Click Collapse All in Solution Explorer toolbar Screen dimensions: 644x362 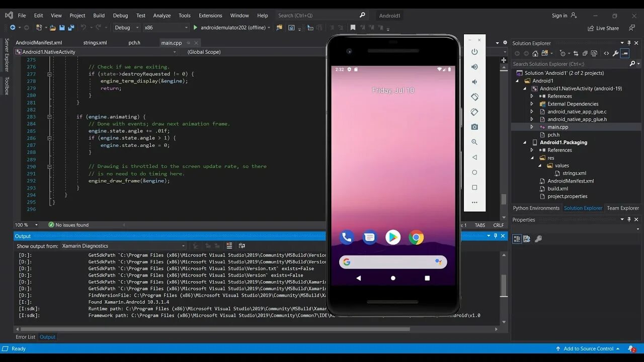click(x=586, y=53)
